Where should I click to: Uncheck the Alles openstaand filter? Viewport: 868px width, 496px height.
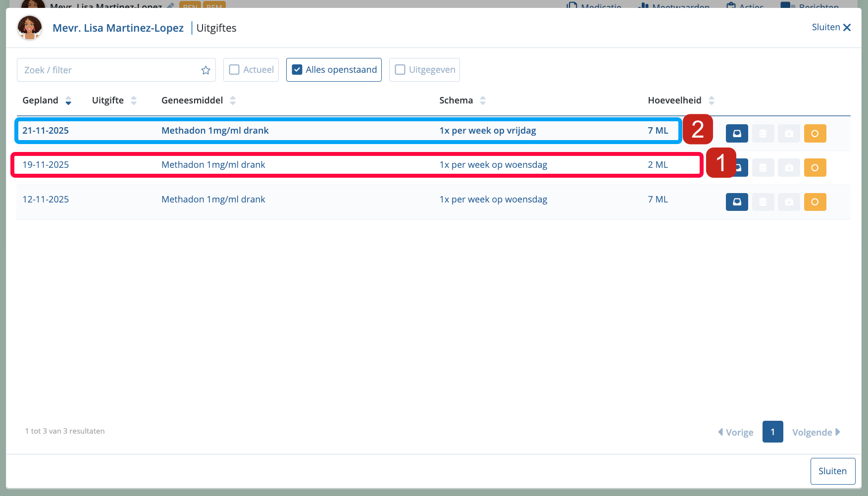pos(298,70)
